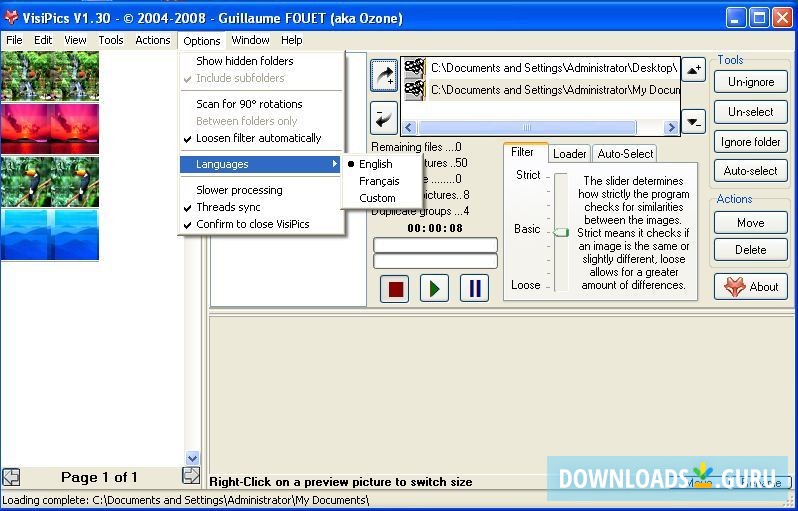The width and height of the screenshot is (798, 511).
Task: Open the Help menu
Action: [292, 40]
